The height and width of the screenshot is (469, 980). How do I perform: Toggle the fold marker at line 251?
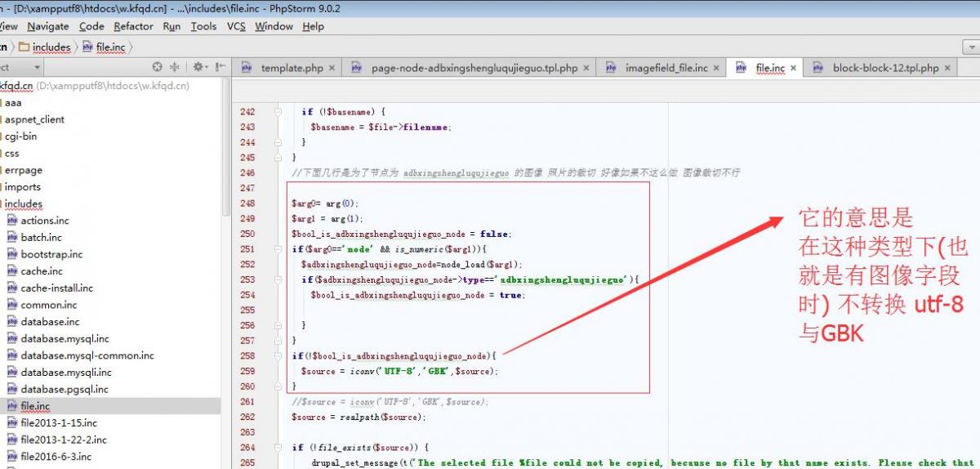coord(278,249)
